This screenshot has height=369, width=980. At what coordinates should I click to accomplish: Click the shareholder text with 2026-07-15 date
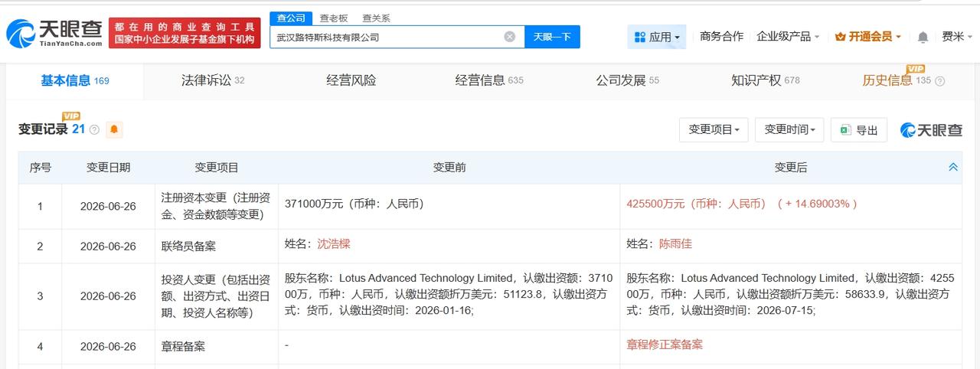tap(790, 294)
